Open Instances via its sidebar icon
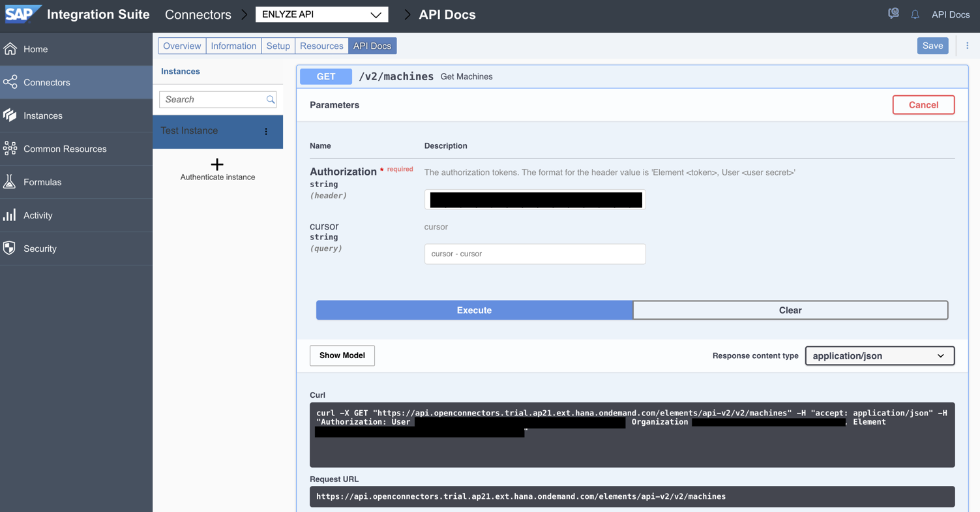980x512 pixels. point(10,115)
